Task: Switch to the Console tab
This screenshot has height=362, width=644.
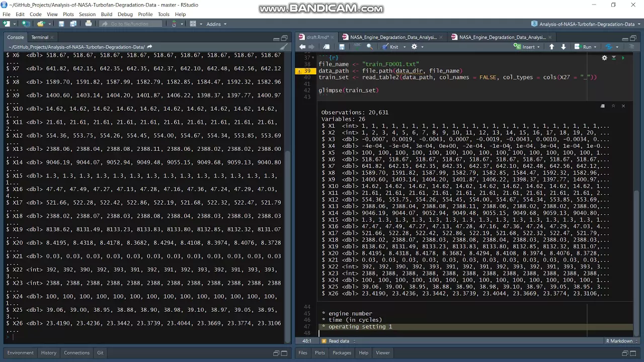Action: (x=15, y=37)
